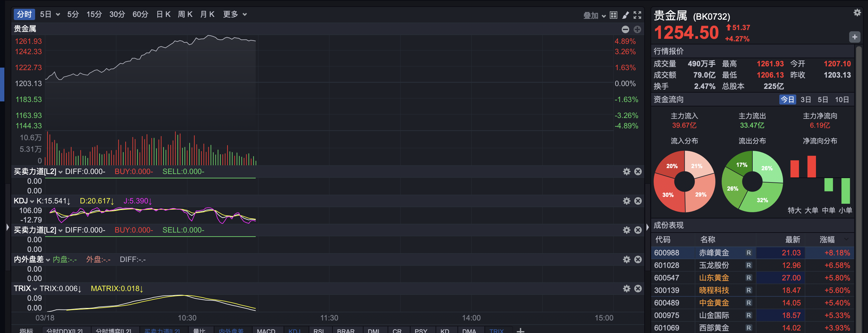
Task: Sort constituents by the 涨幅 column header
Action: [x=827, y=240]
